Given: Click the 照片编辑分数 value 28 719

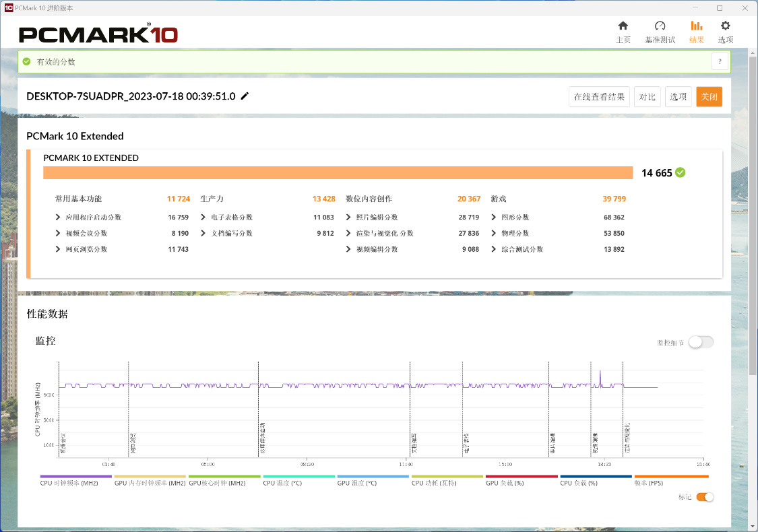Looking at the screenshot, I should click(469, 217).
